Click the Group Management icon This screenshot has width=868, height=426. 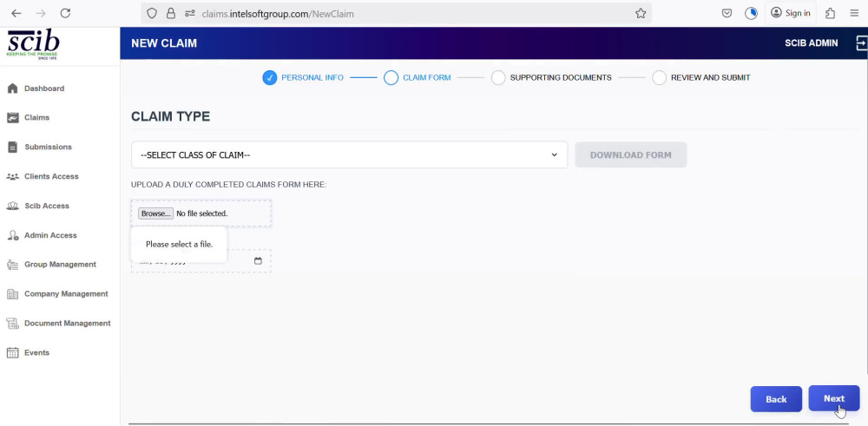tap(12, 265)
